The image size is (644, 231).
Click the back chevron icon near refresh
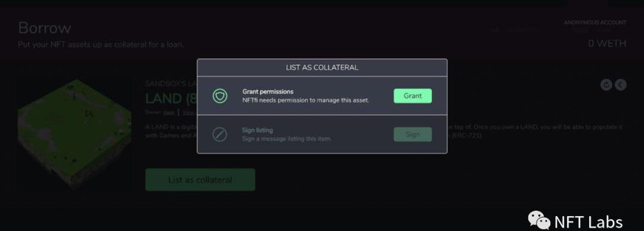point(621,85)
